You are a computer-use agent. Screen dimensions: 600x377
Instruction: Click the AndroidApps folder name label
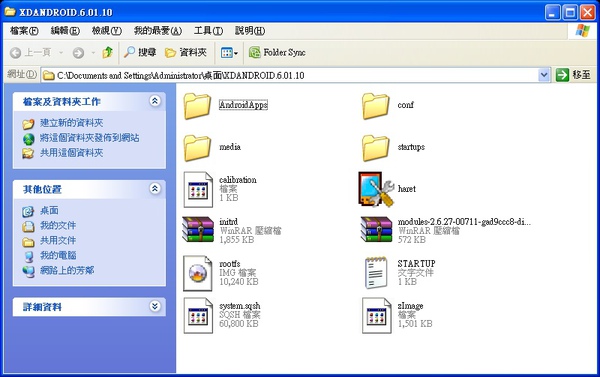tap(243, 105)
